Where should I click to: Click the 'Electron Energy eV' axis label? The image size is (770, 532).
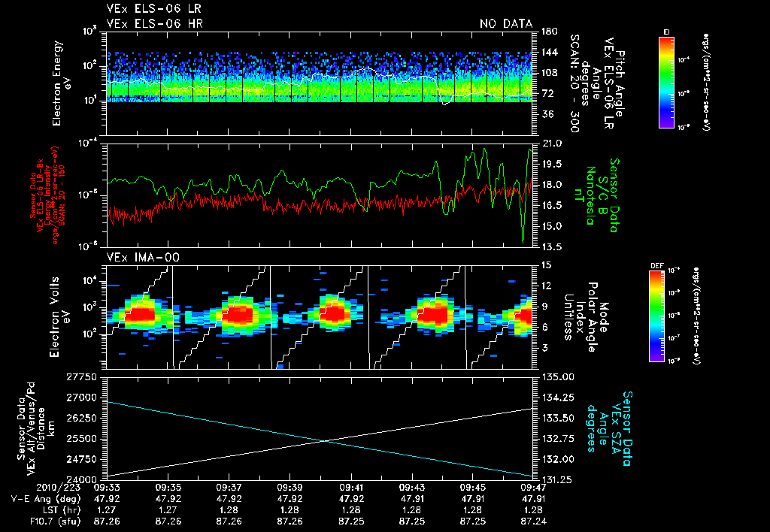(62, 83)
